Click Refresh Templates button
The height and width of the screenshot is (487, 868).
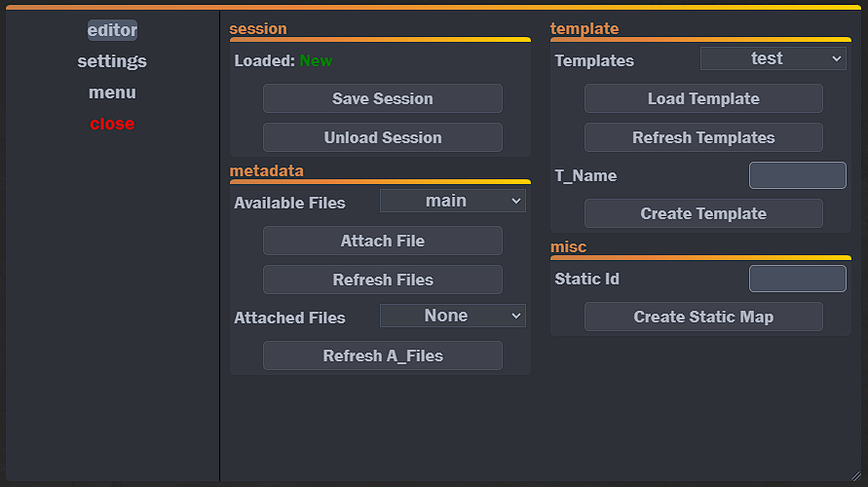pyautogui.click(x=703, y=137)
